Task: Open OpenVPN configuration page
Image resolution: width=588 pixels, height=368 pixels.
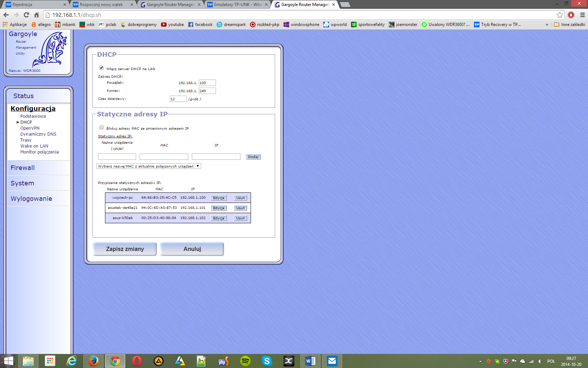Action: coord(30,128)
